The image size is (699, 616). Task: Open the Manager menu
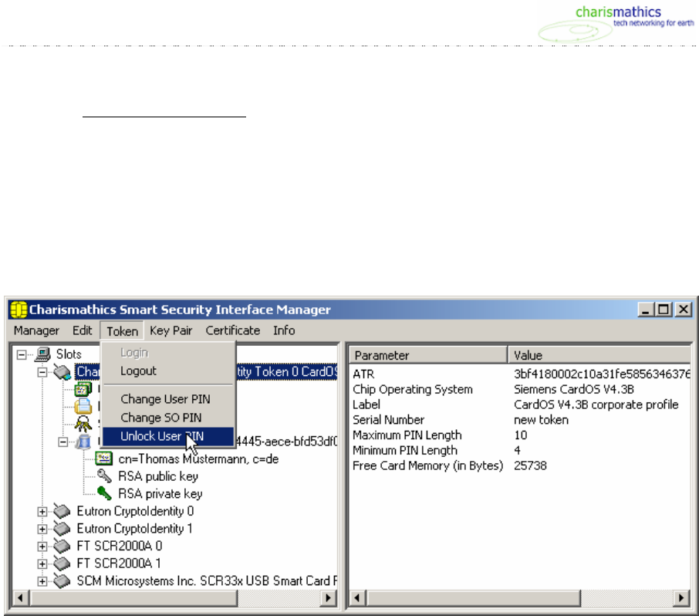pyautogui.click(x=36, y=330)
